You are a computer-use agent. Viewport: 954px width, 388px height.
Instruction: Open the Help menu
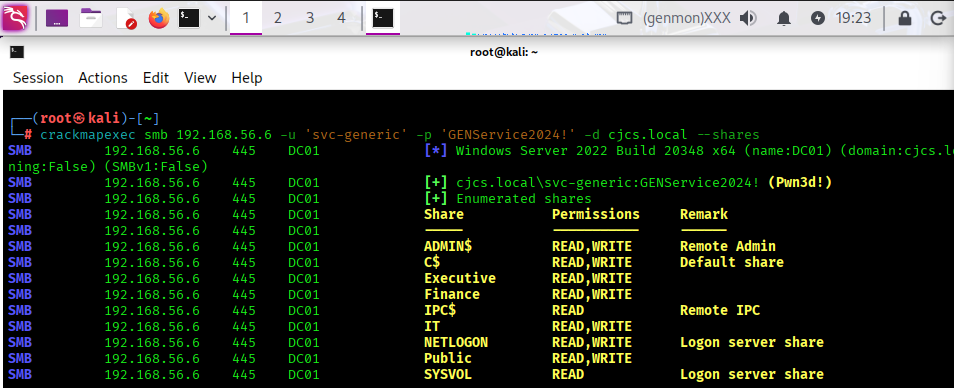[247, 78]
